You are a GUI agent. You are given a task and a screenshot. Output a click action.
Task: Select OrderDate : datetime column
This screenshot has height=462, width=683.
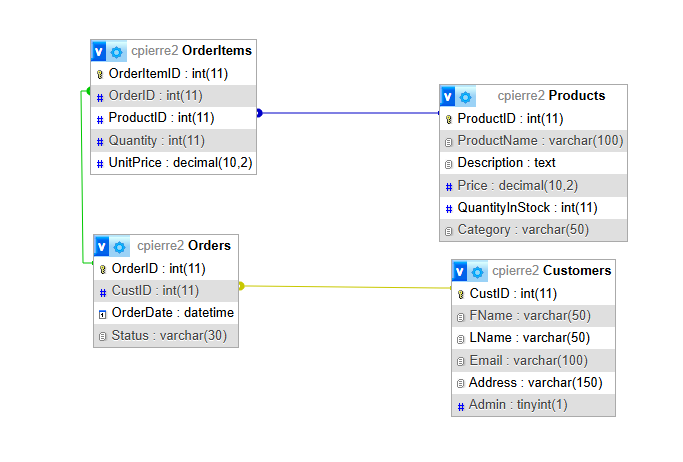[166, 313]
